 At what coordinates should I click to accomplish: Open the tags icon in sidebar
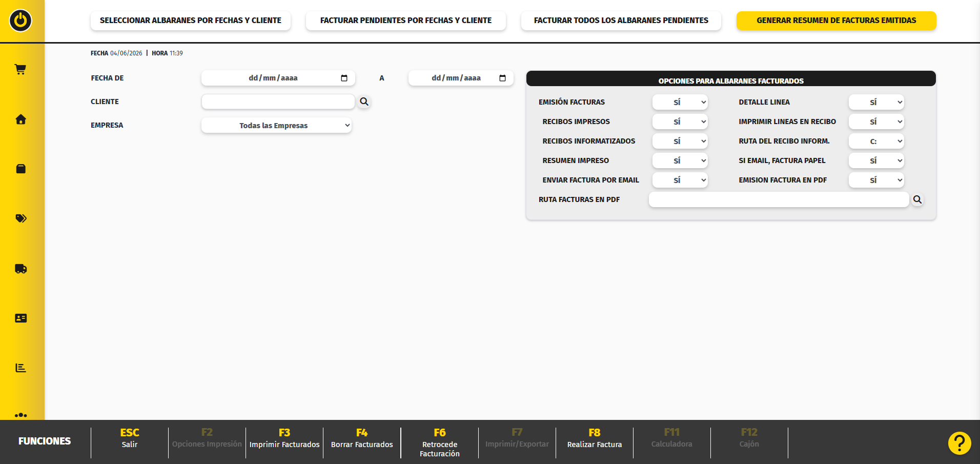click(21, 218)
